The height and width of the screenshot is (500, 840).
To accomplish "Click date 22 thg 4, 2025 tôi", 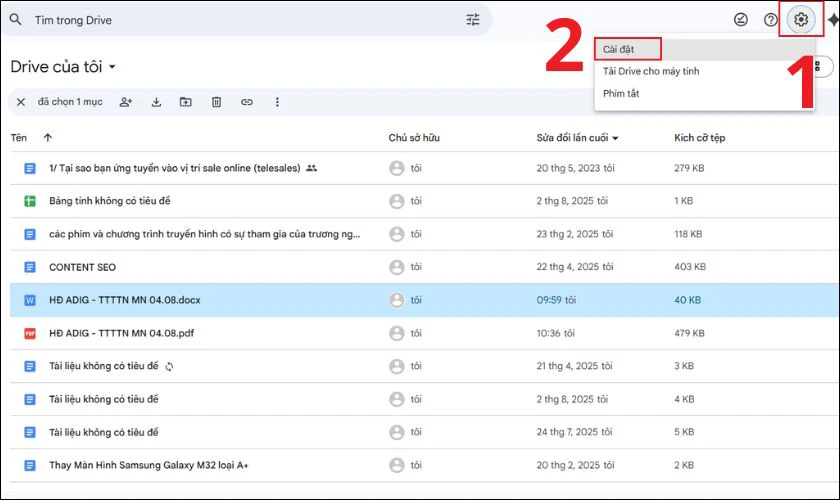I will 574,267.
